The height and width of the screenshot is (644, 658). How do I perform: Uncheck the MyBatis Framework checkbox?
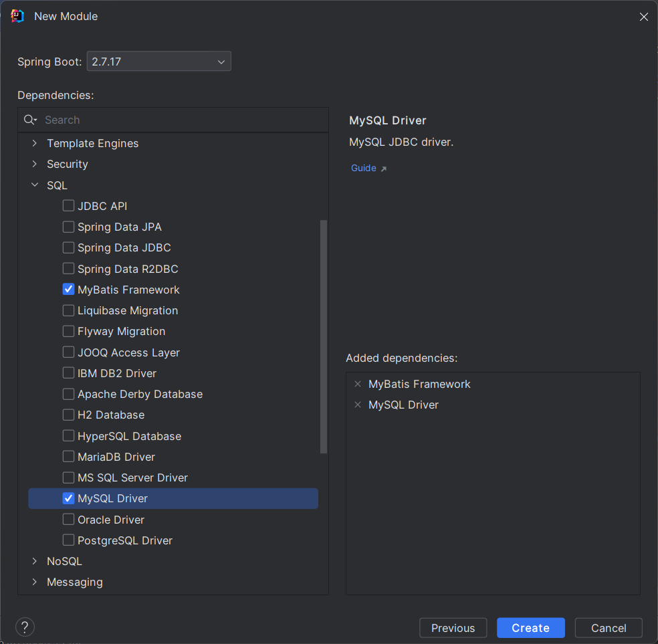coord(68,290)
